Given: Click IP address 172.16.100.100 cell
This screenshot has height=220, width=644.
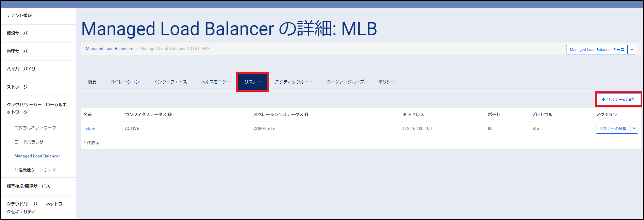Looking at the screenshot, I should pyautogui.click(x=417, y=129).
